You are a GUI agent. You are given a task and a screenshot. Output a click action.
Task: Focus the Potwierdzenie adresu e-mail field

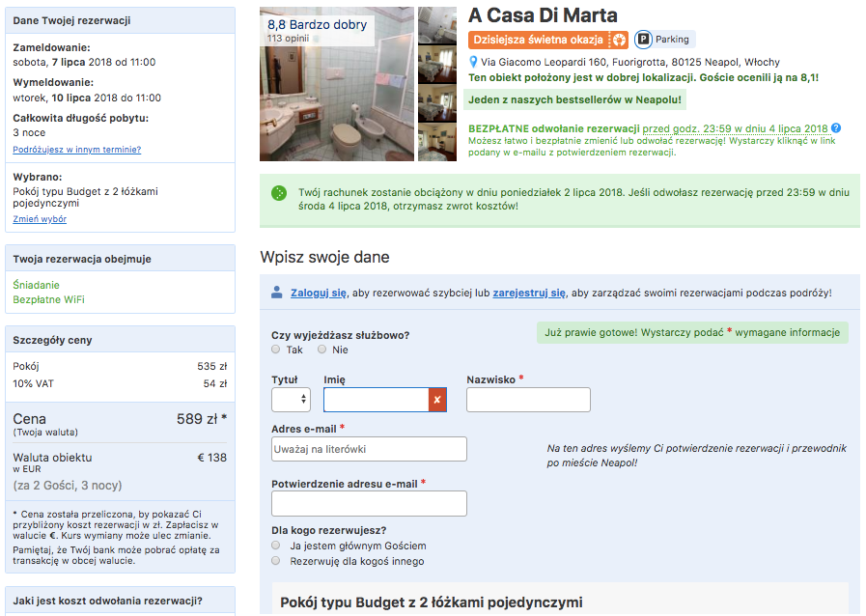(369, 503)
